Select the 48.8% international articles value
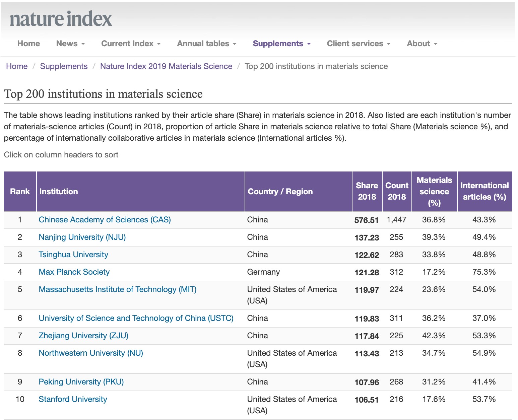The height and width of the screenshot is (420, 518). (x=484, y=255)
